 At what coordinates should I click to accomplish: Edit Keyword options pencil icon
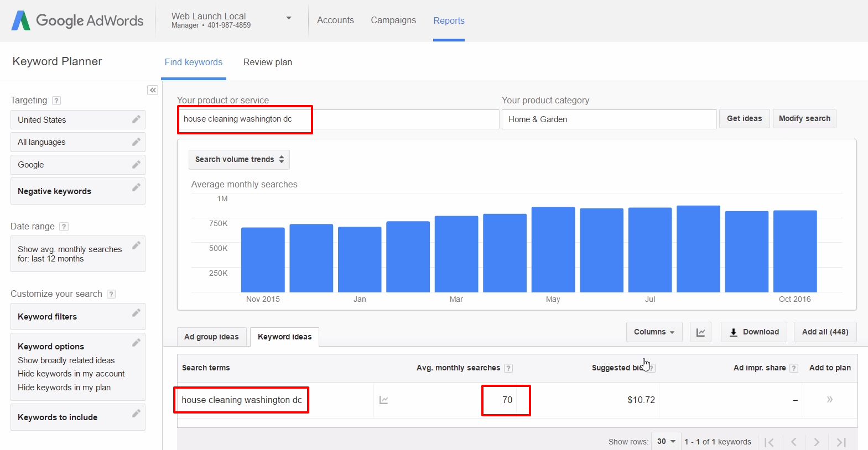pyautogui.click(x=136, y=343)
